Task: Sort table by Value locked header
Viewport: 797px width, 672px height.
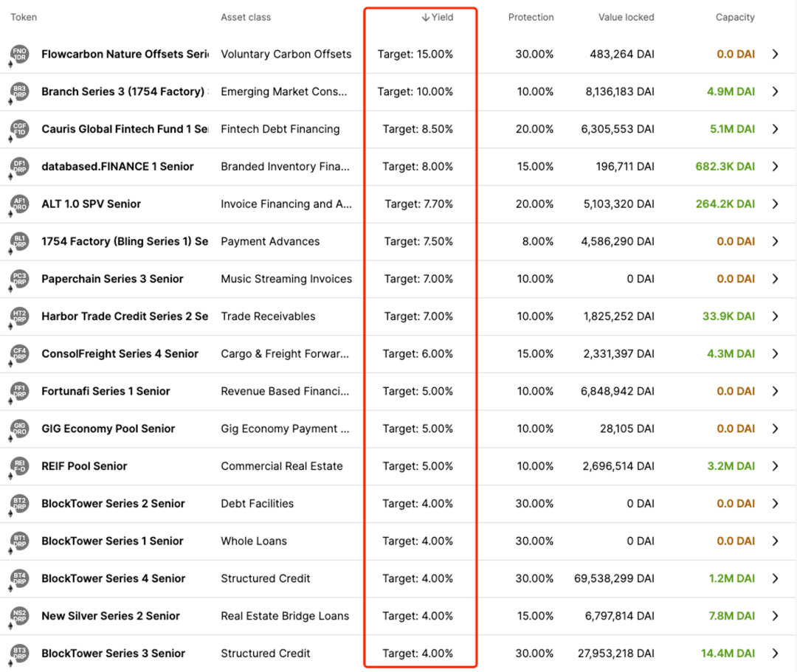Action: (x=627, y=17)
